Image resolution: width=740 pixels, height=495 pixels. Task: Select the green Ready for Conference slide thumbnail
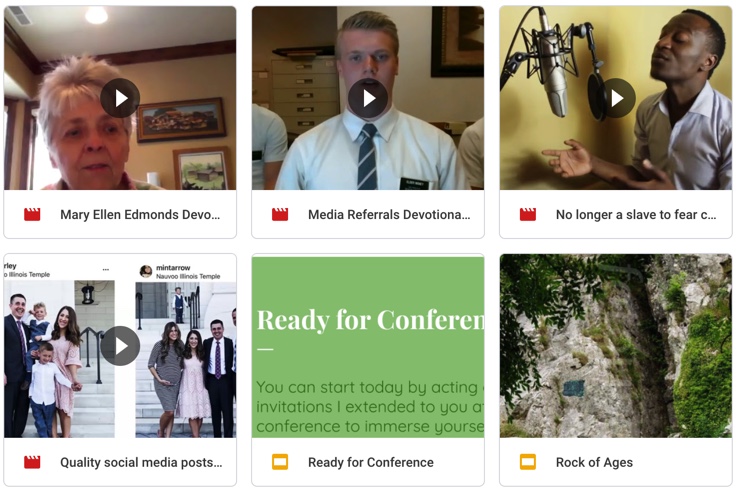point(368,346)
